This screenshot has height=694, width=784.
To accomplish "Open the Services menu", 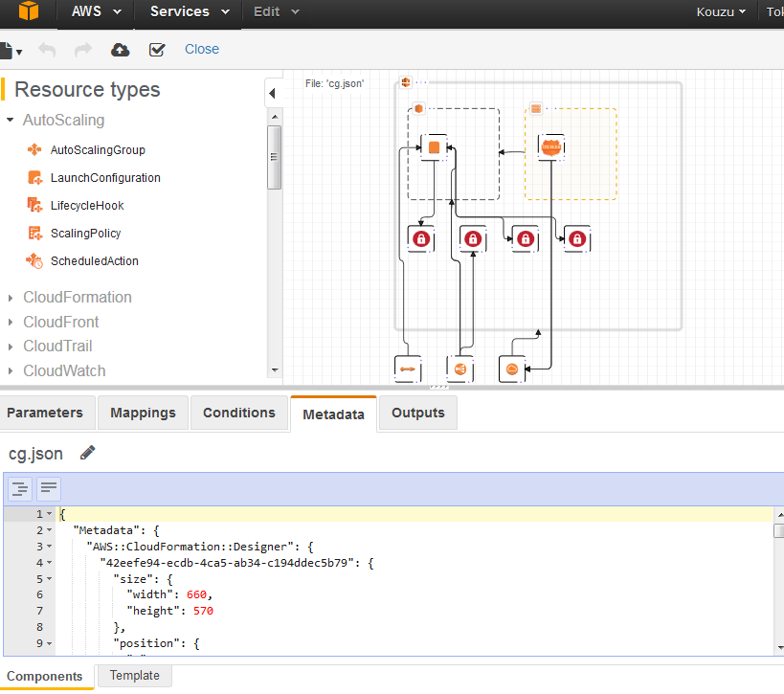I will [x=190, y=11].
